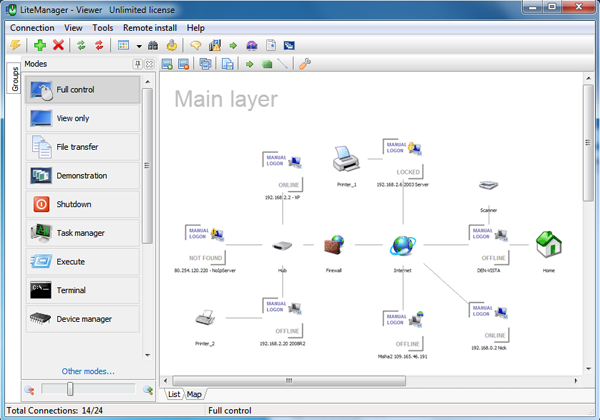Image resolution: width=600 pixels, height=420 pixels.
Task: Click the view style grid icon
Action: pyautogui.click(x=123, y=46)
